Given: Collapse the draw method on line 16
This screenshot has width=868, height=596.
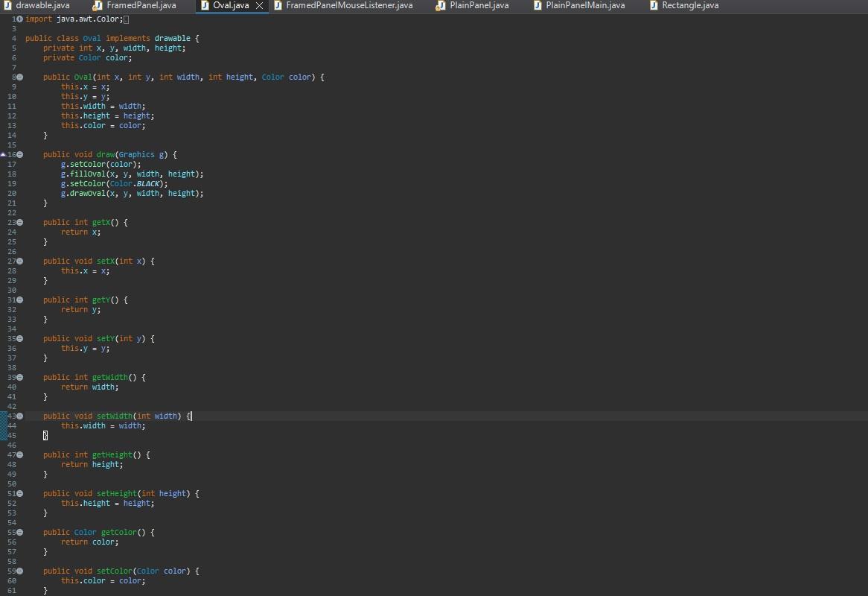Looking at the screenshot, I should tap(20, 154).
